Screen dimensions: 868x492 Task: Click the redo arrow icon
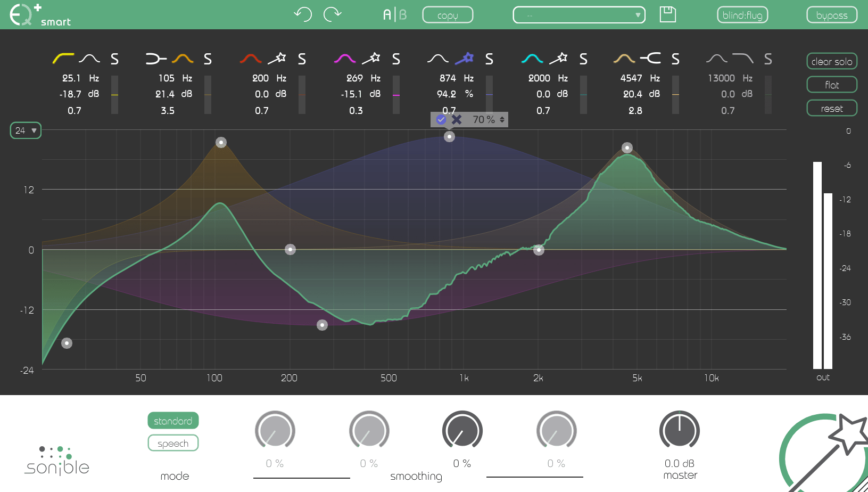click(333, 14)
